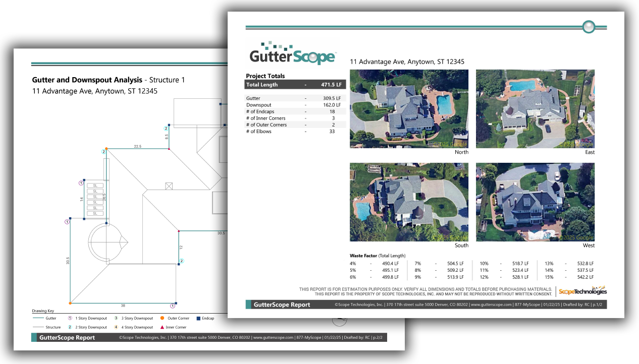Click the Drawing Key heading
This screenshot has height=364, width=639.
pyautogui.click(x=43, y=311)
